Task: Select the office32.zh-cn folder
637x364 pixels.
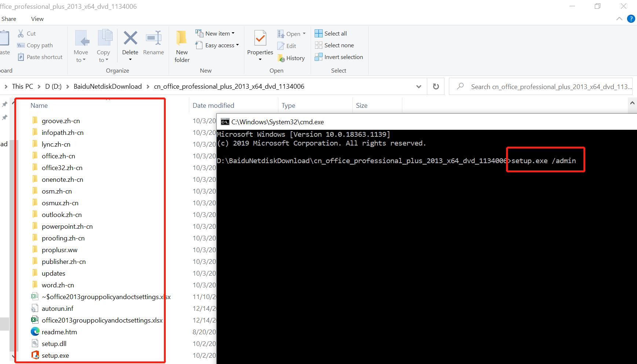Action: pos(62,168)
